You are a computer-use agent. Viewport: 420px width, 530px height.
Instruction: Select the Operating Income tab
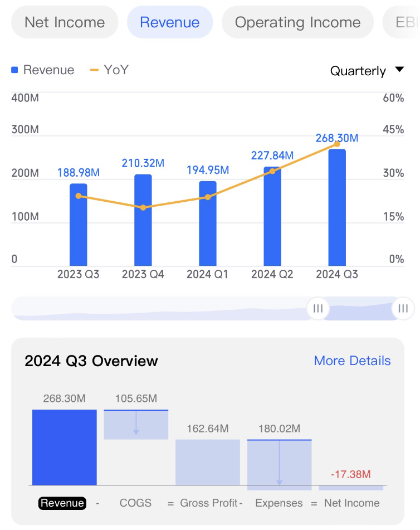[297, 22]
